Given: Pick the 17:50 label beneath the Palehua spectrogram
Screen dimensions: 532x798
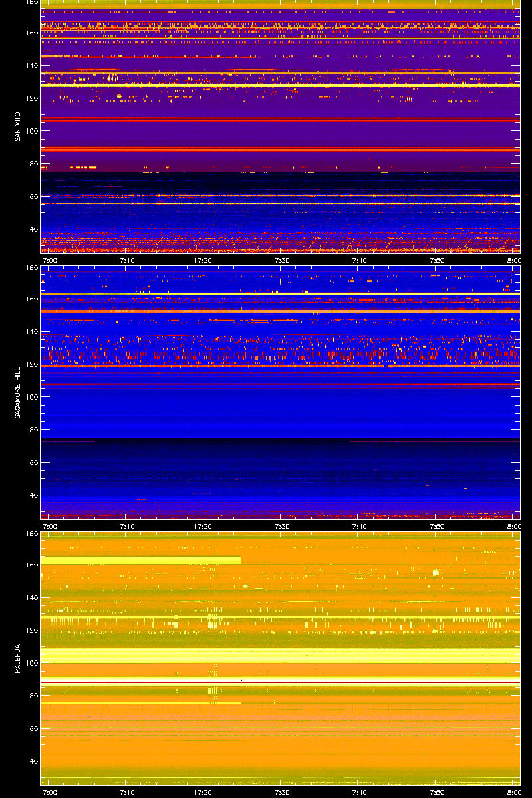Looking at the screenshot, I should click(x=436, y=793).
